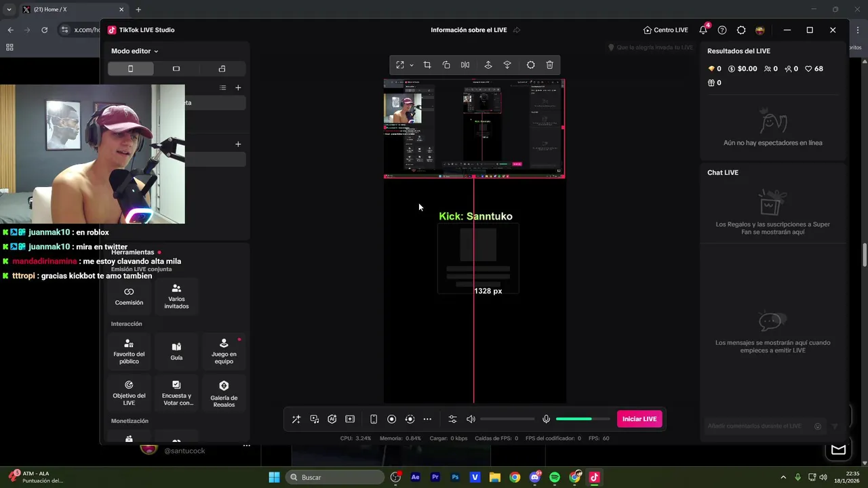The height and width of the screenshot is (488, 868).
Task: Select the dual layout mode
Action: [x=222, y=68]
